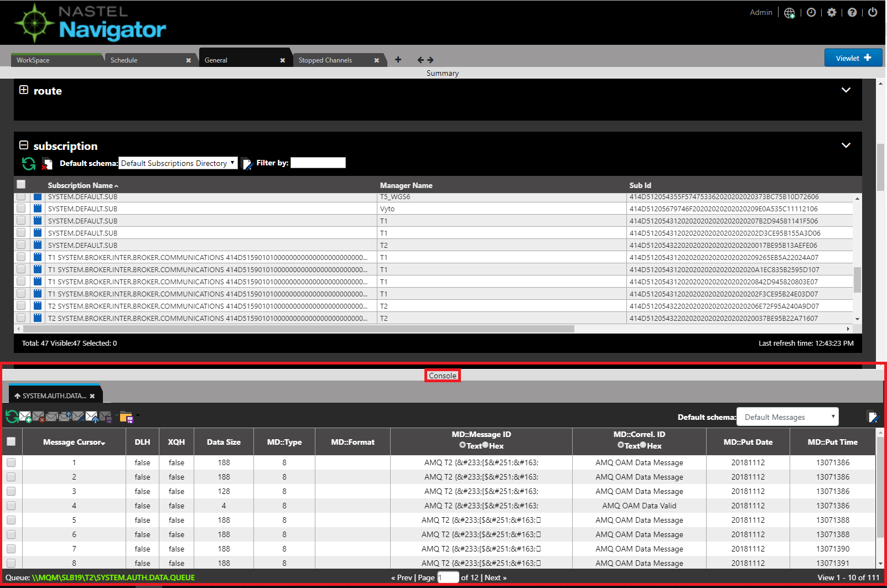Close the Schedule tab
The height and width of the screenshot is (588, 887).
189,60
